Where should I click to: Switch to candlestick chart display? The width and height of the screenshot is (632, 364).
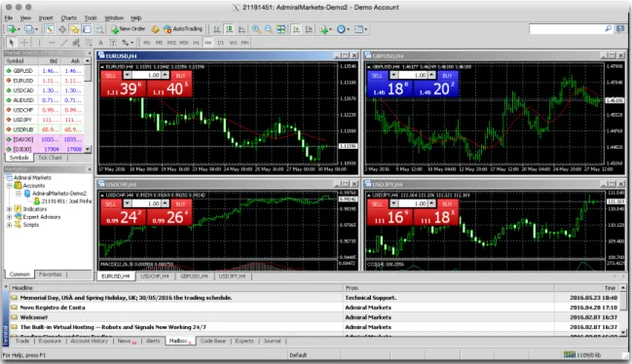tap(229, 29)
